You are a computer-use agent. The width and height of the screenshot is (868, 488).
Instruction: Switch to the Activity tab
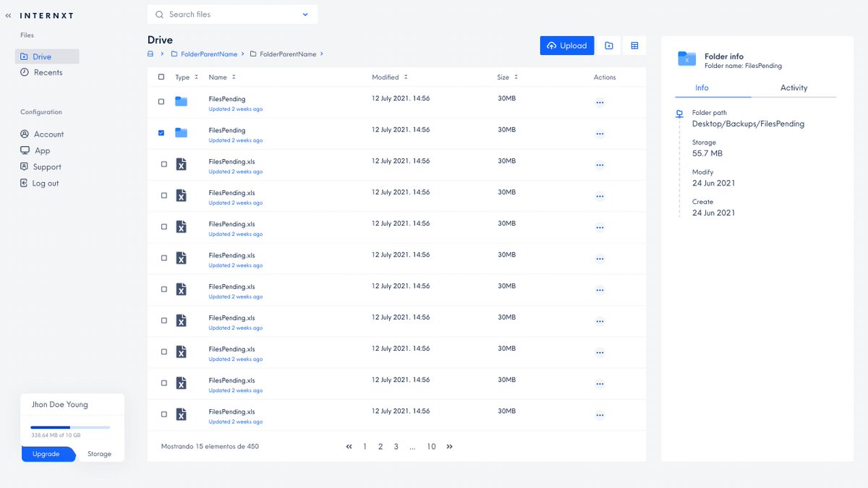click(x=793, y=87)
